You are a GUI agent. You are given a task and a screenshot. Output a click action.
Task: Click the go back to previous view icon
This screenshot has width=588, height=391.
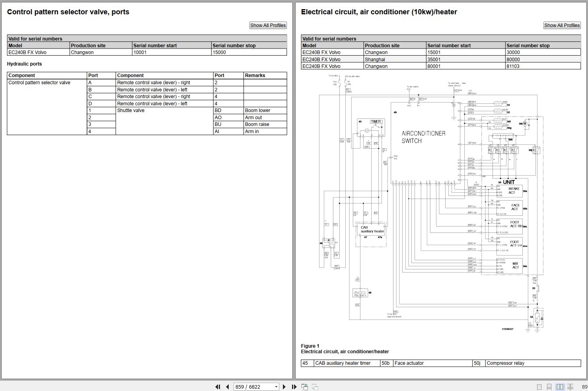pos(305,387)
